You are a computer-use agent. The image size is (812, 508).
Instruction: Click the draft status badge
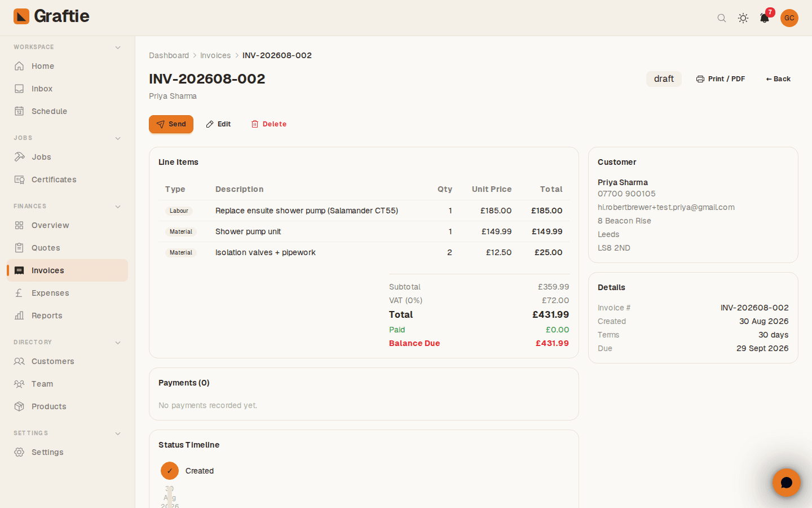point(664,79)
